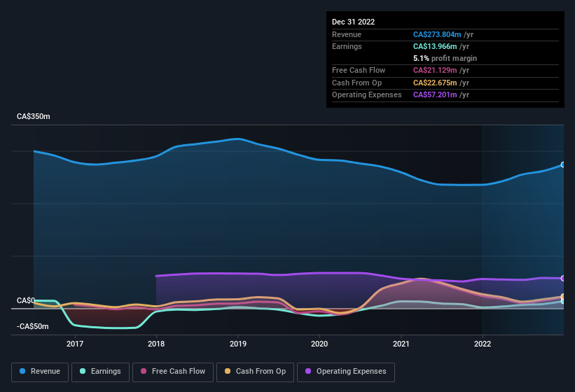Click the Free Cash Flow label in tooltip

pyautogui.click(x=359, y=70)
